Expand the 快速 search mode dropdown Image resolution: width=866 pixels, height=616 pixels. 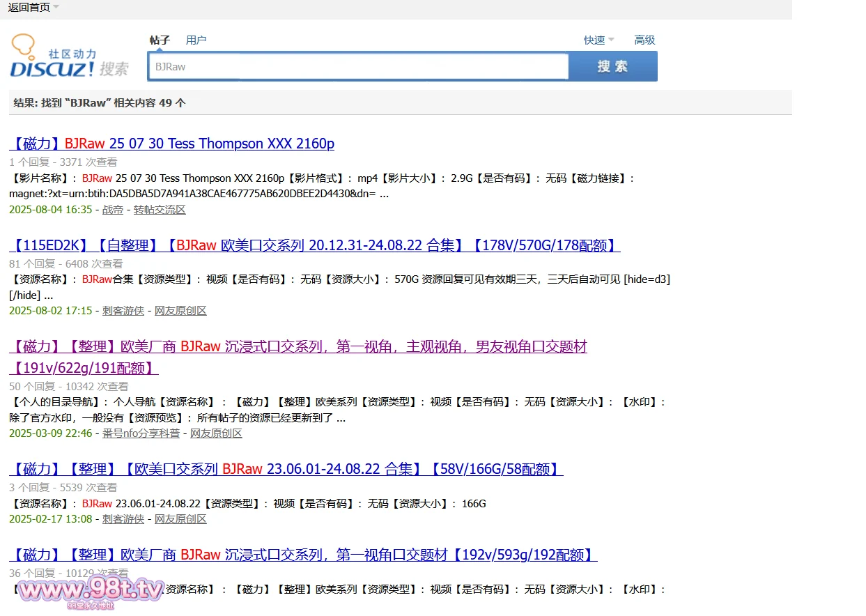pos(598,40)
